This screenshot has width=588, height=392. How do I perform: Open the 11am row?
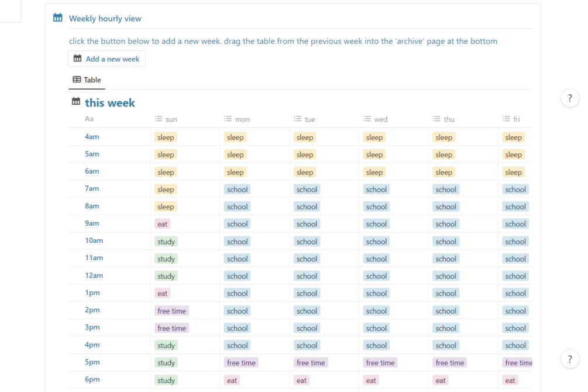(x=94, y=258)
